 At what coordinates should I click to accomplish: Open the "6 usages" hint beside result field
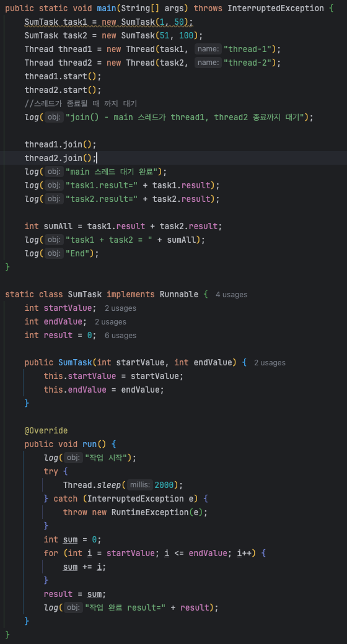(120, 335)
